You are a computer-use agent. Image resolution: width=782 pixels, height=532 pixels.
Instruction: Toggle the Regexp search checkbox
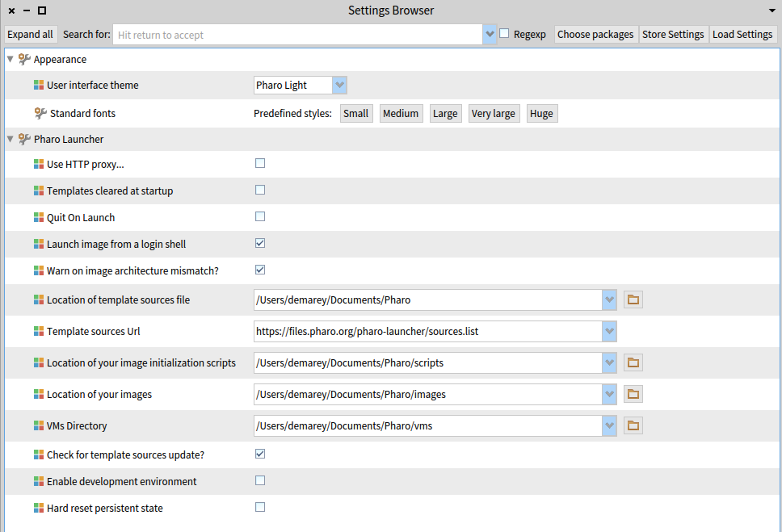pos(504,33)
